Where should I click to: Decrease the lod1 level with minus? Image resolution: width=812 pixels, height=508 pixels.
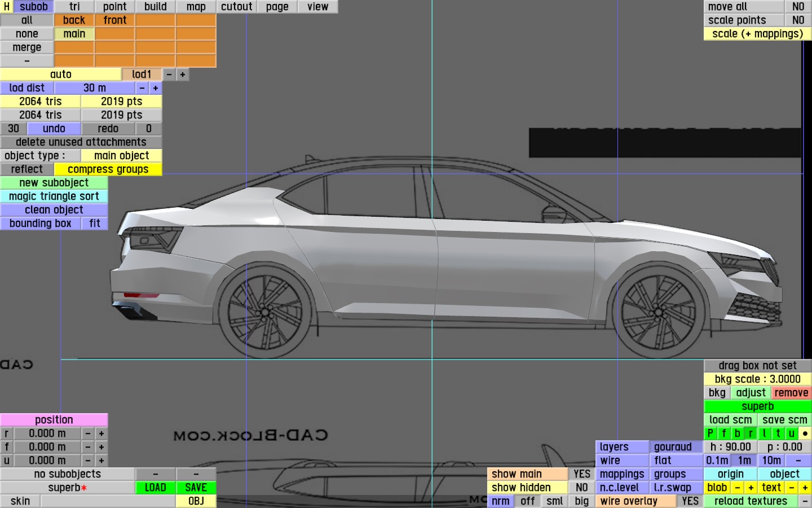click(169, 75)
